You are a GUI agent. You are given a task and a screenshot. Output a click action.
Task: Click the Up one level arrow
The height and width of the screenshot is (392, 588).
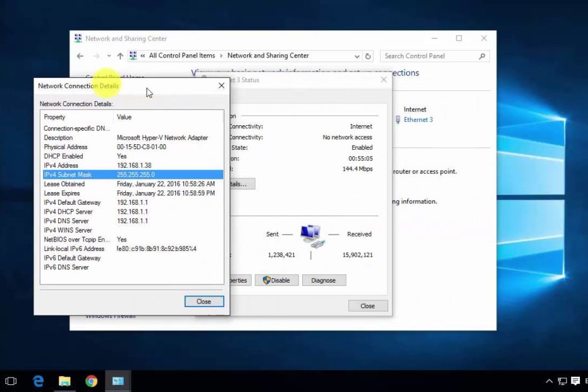pos(120,56)
